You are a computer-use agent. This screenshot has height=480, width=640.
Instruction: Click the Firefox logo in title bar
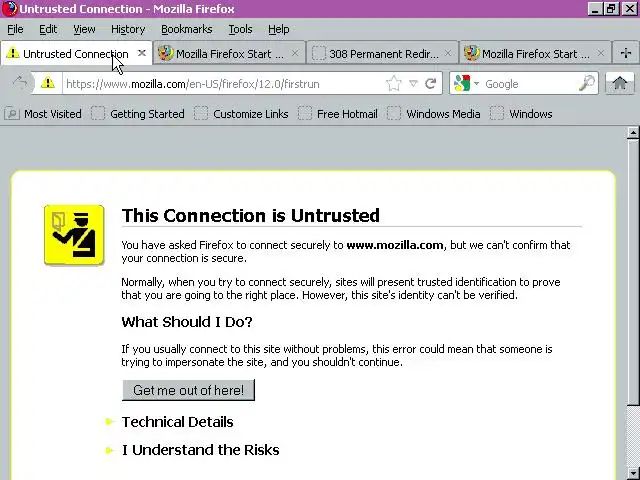pos(9,9)
